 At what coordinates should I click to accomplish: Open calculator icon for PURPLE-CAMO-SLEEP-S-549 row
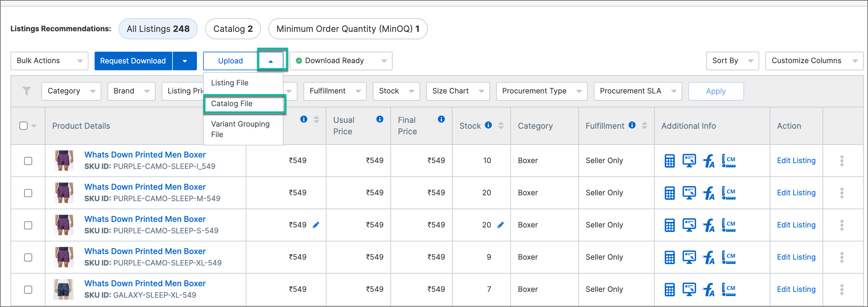coord(670,225)
